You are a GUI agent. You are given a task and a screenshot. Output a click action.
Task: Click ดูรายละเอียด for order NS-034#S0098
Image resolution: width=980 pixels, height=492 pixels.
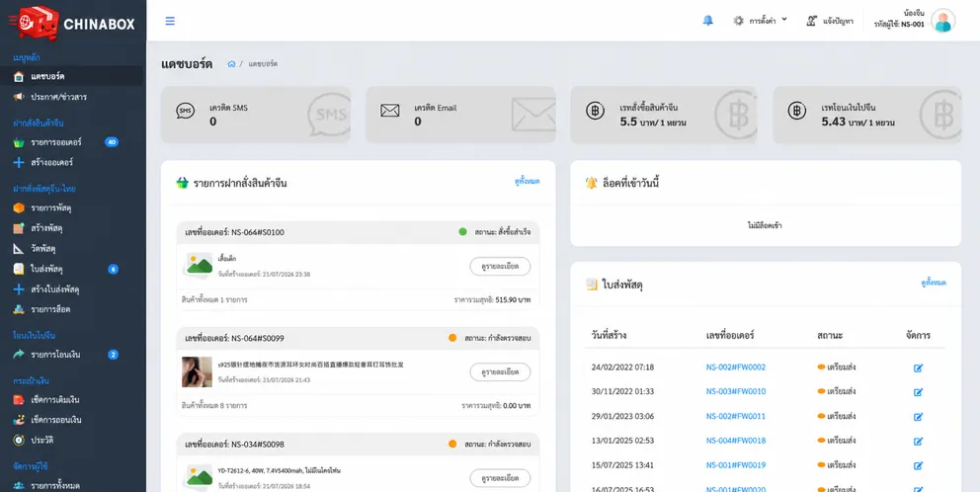[x=500, y=478]
